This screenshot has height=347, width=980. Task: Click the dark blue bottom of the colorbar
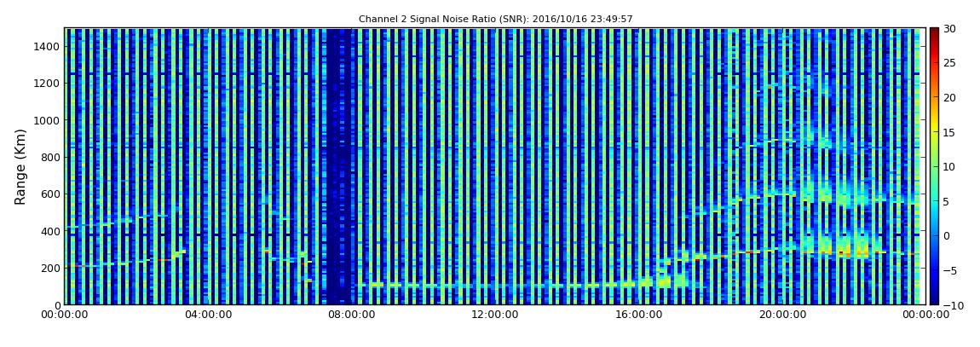click(934, 299)
